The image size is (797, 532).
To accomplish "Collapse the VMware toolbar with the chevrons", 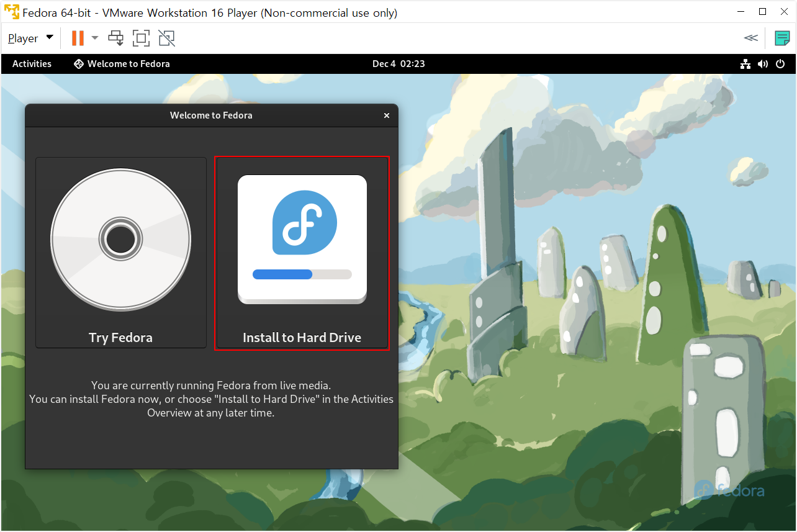I will 751,38.
